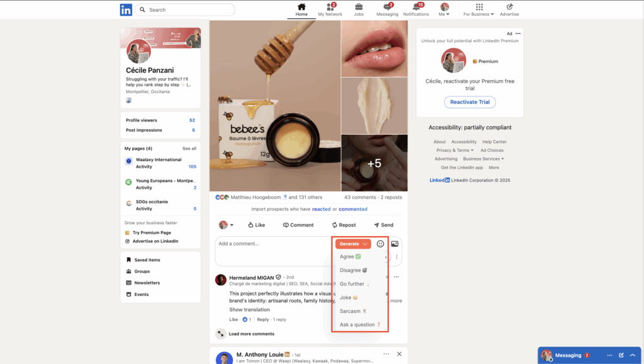Screen dimensions: 644x364
Task: Open the Notifications bell icon
Action: pyautogui.click(x=416, y=8)
